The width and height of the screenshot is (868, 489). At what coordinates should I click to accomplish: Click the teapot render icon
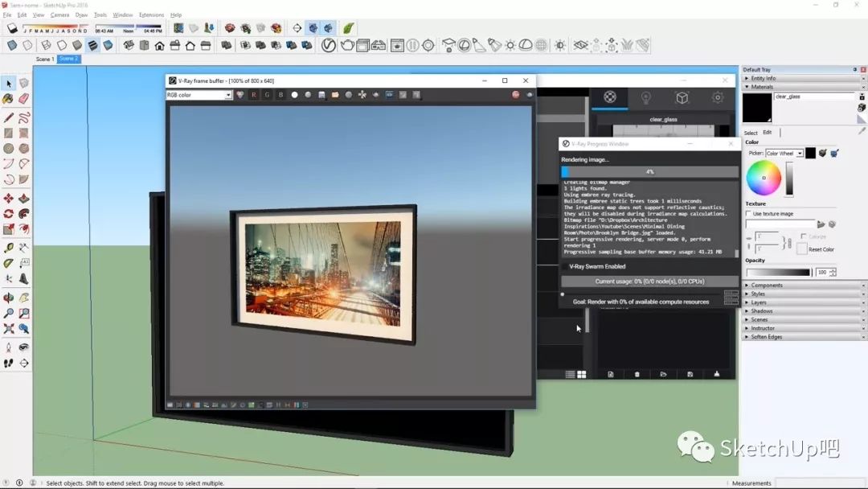point(347,46)
